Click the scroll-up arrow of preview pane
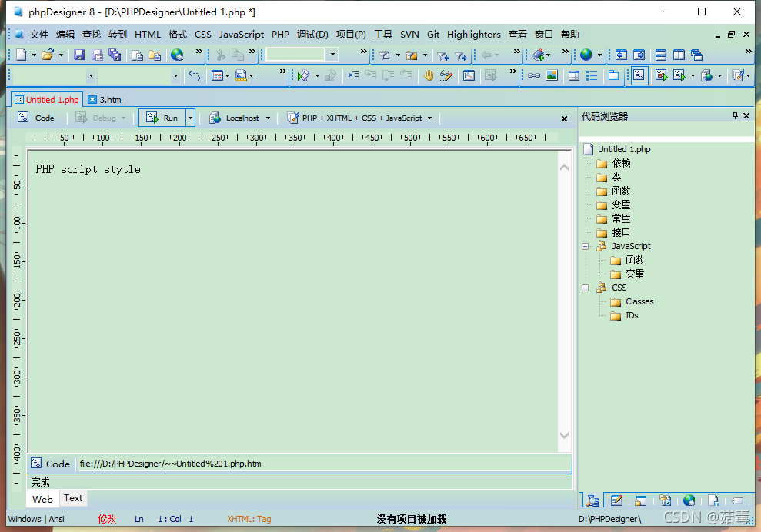Screen dimensions: 761x532 564,168
